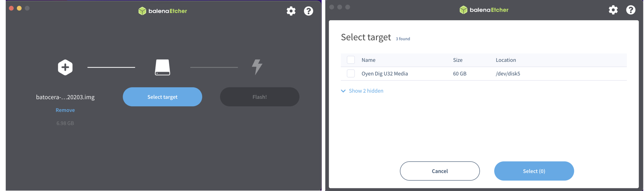Click the Remove image link

[x=65, y=110]
